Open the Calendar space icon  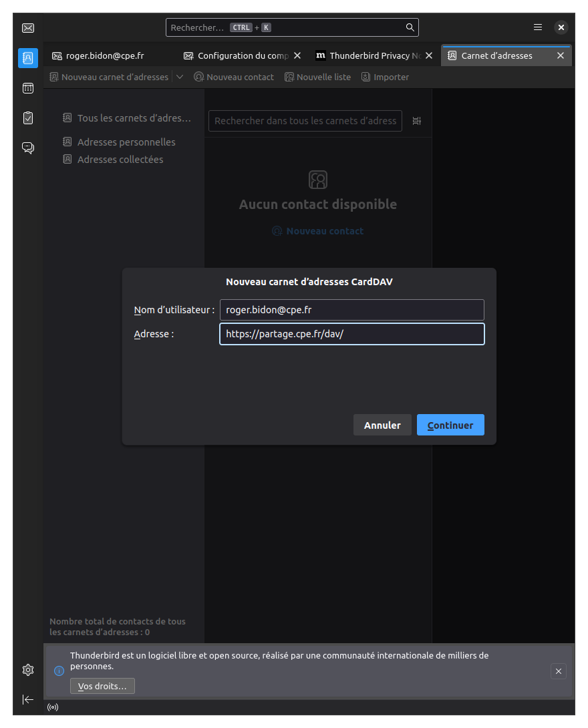pos(28,88)
